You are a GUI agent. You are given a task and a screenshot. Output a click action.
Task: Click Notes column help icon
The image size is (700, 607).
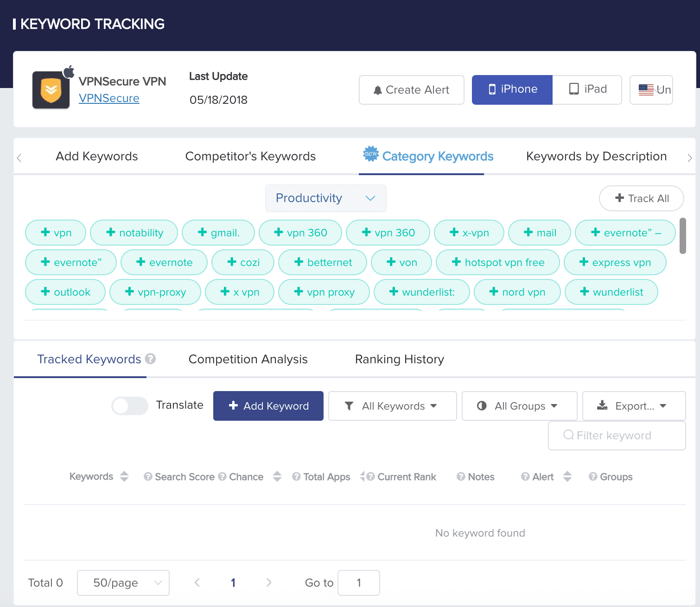tap(461, 476)
